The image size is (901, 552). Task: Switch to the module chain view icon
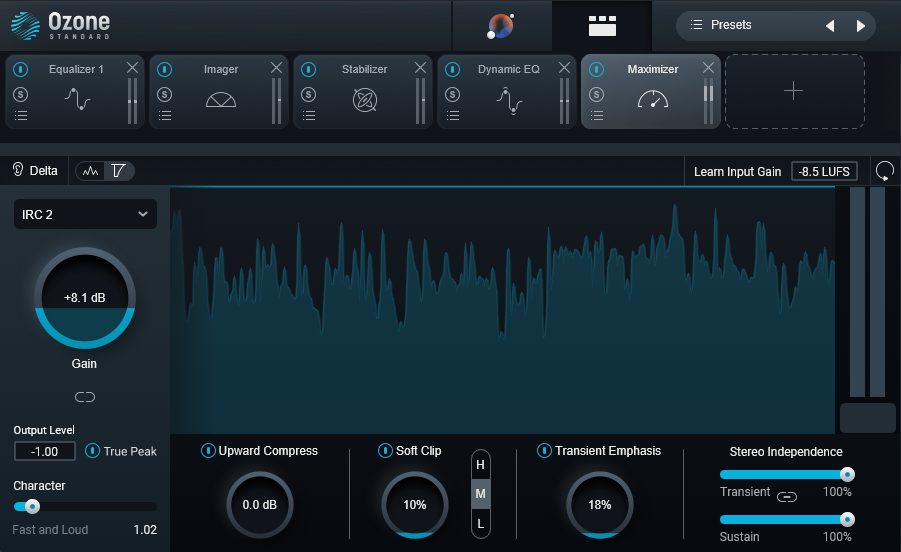602,26
